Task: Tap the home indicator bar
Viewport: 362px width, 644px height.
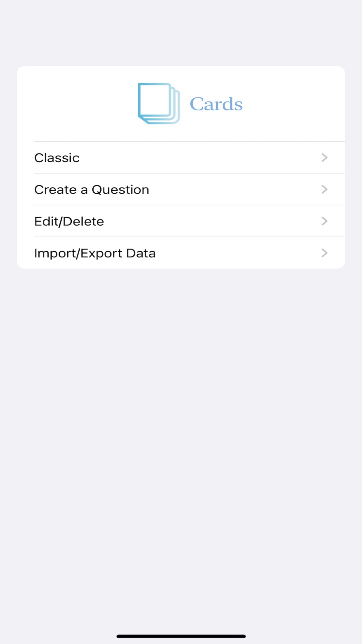Action: 181,636
